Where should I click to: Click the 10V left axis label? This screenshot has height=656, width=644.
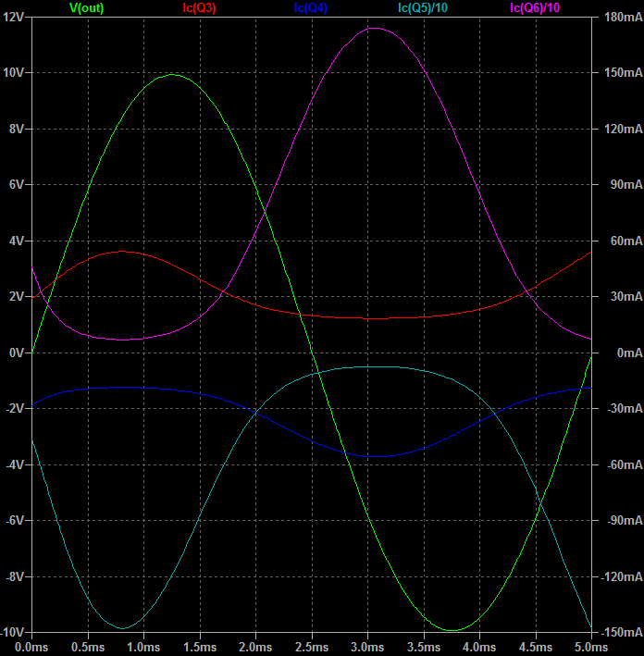pos(13,73)
